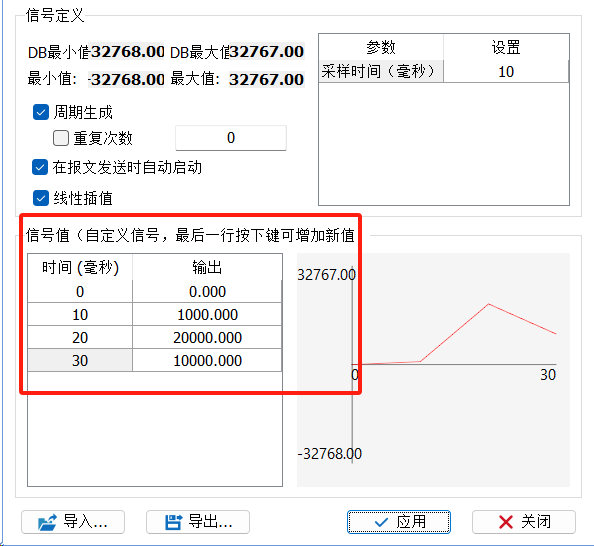
Task: Click the 输出 column header
Action: (x=207, y=267)
